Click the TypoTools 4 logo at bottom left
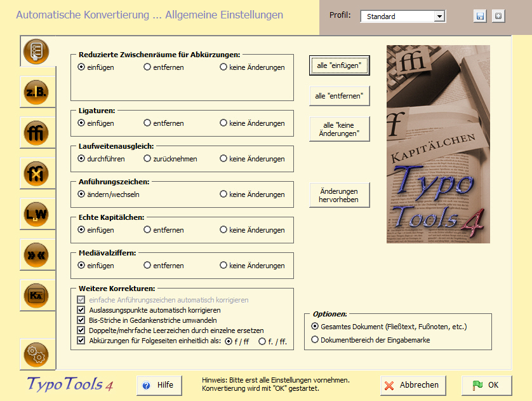 70,384
